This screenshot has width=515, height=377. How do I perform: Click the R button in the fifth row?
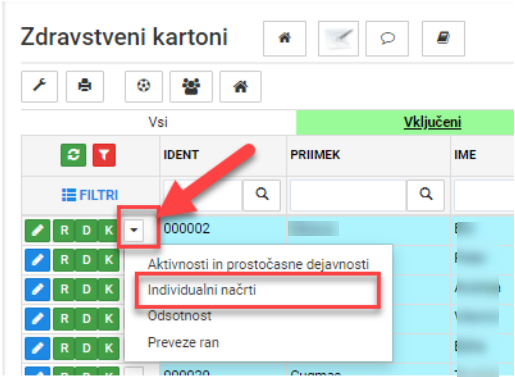[x=64, y=348]
